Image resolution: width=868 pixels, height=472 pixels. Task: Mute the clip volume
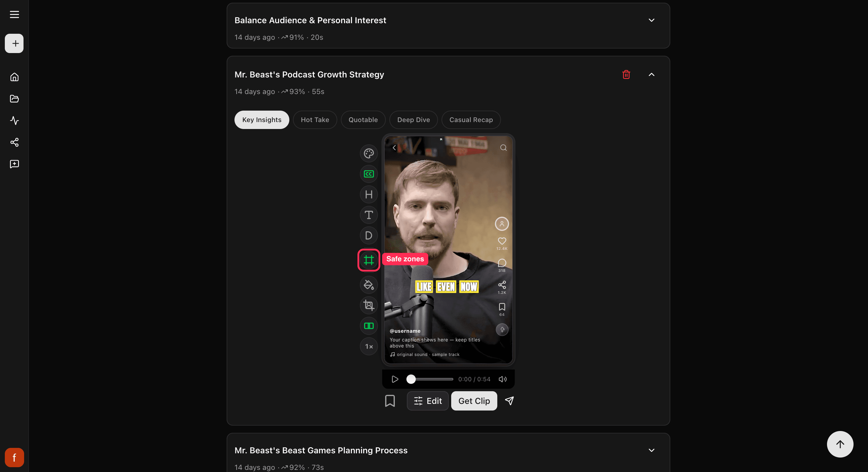pyautogui.click(x=502, y=379)
